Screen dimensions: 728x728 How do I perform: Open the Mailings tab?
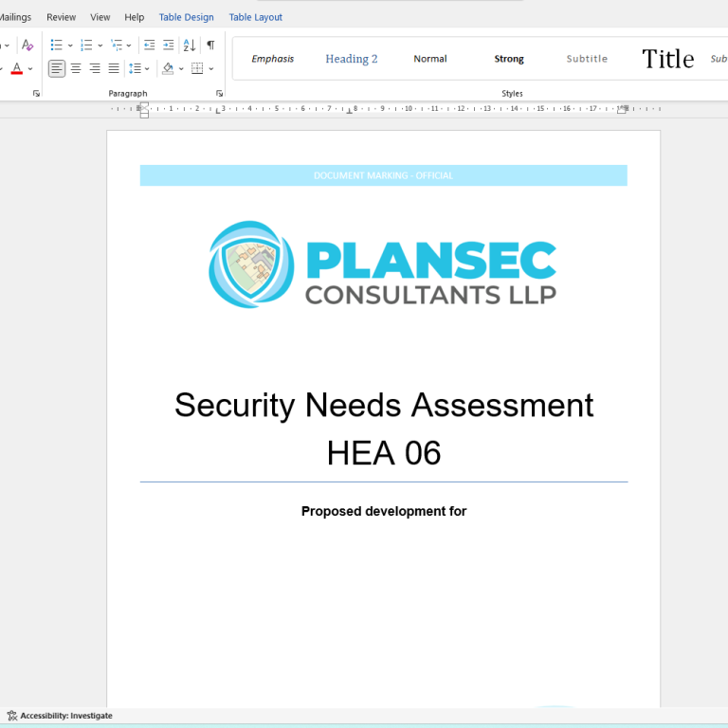[x=15, y=17]
